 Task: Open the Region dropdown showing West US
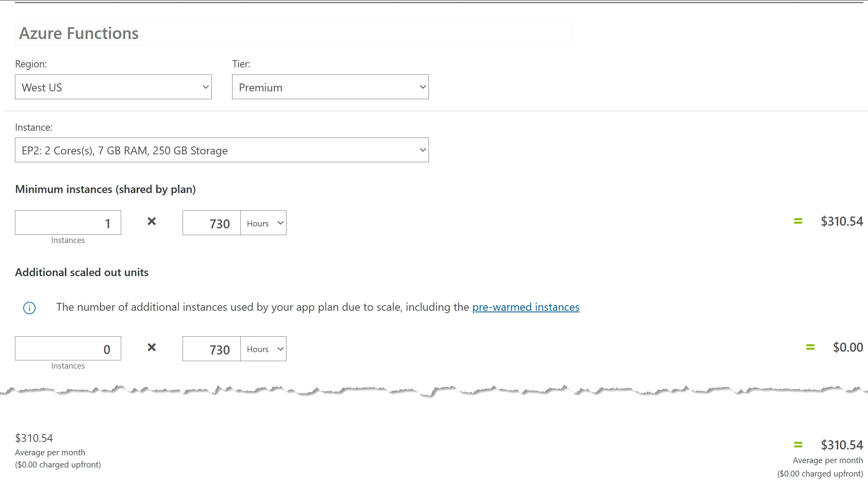[x=113, y=87]
